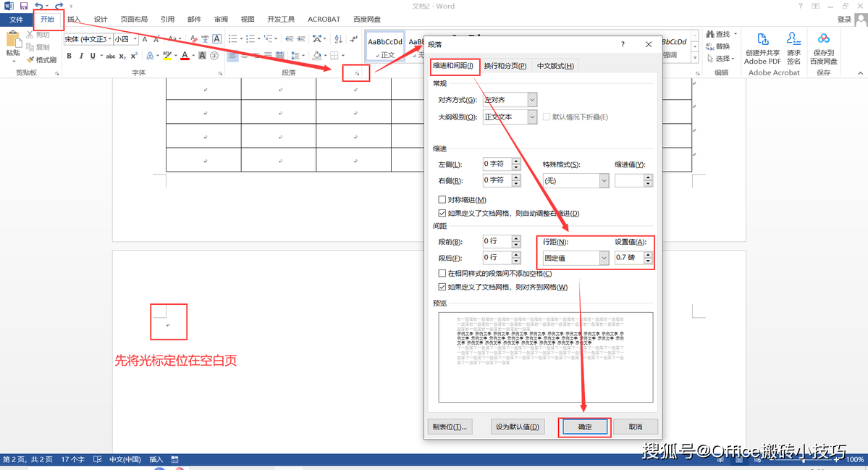Open the 行距 line spacing dropdown
The width and height of the screenshot is (868, 470).
pyautogui.click(x=604, y=258)
